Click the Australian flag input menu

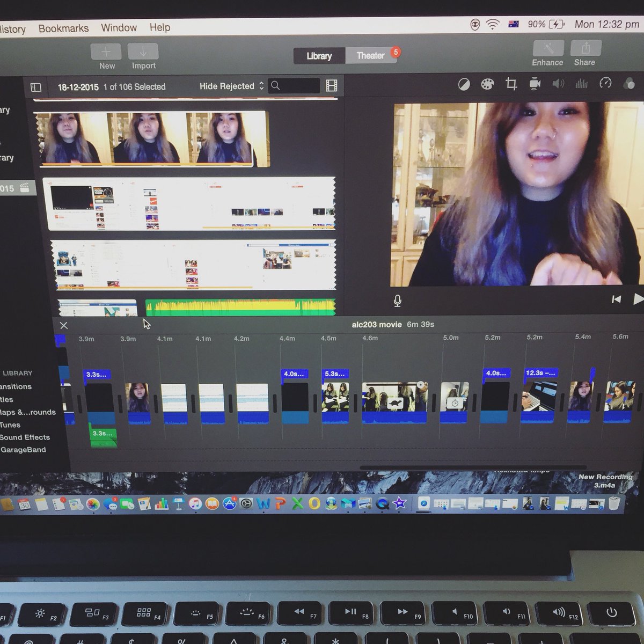tap(514, 24)
